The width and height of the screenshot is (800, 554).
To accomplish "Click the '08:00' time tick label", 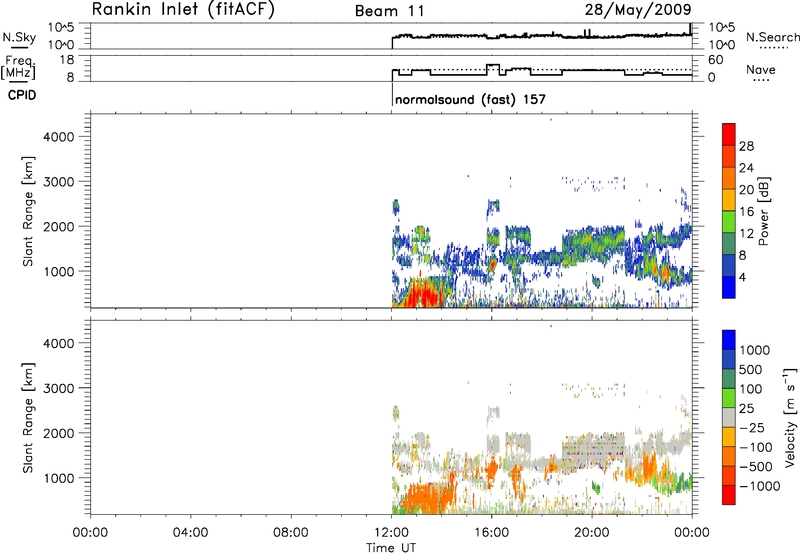I will click(291, 533).
